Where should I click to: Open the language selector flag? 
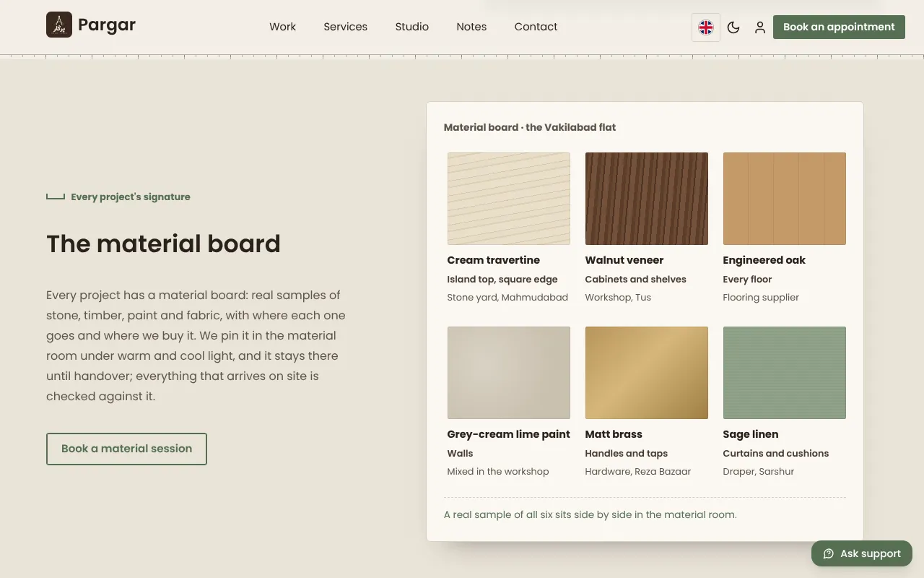[x=706, y=27]
